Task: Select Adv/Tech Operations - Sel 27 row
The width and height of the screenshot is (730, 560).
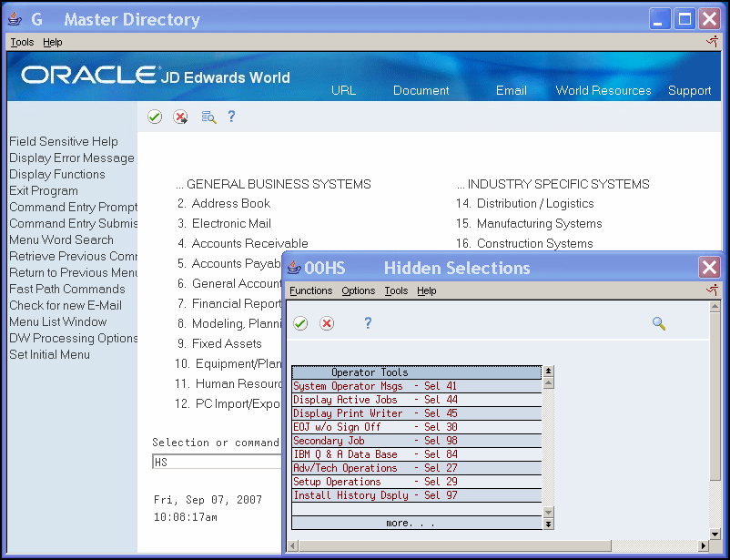Action: (x=417, y=468)
